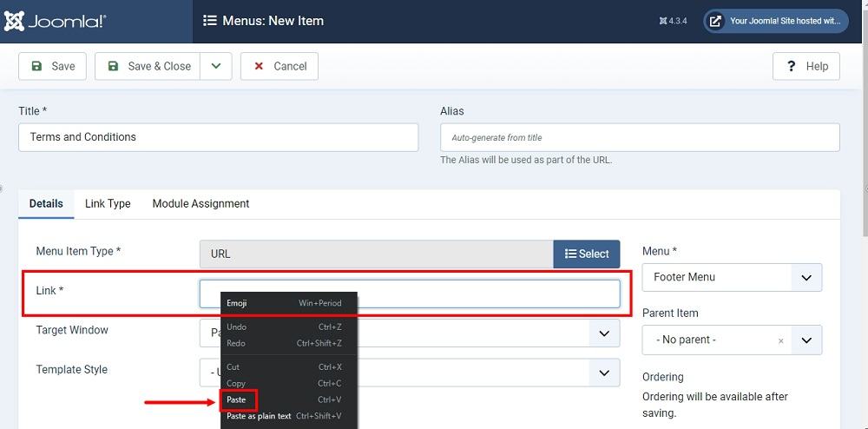Image resolution: width=868 pixels, height=429 pixels.
Task: Choose Emoji in the context menu
Action: point(289,303)
